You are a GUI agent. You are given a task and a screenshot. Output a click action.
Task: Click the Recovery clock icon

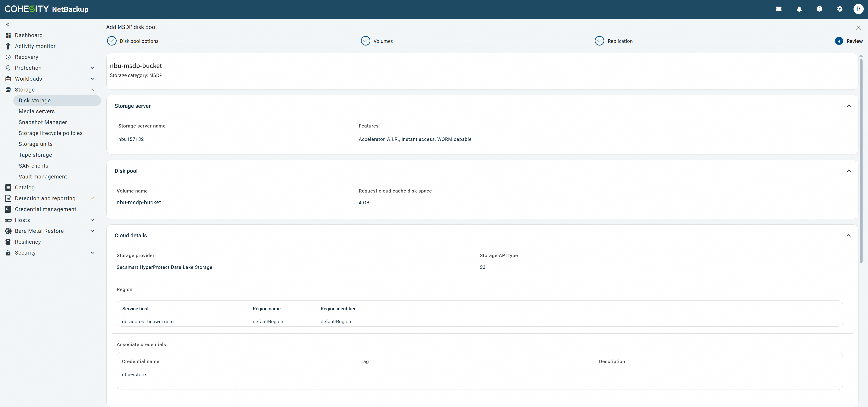pos(8,57)
